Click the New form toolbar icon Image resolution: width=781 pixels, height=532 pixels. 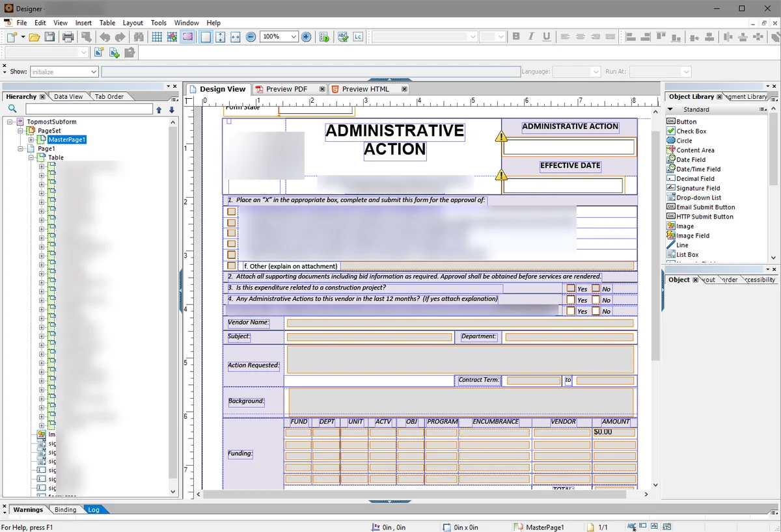12,37
